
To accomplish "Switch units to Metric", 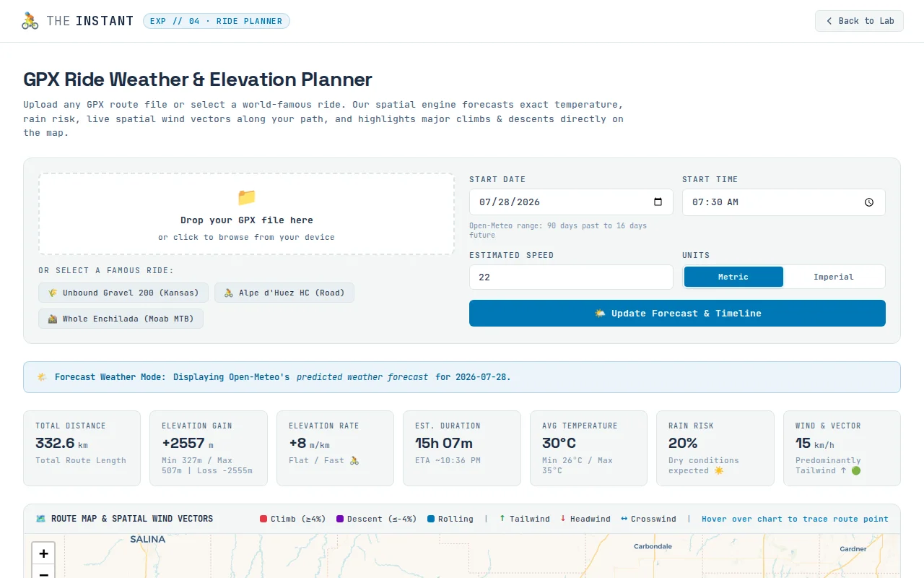I will coord(733,277).
